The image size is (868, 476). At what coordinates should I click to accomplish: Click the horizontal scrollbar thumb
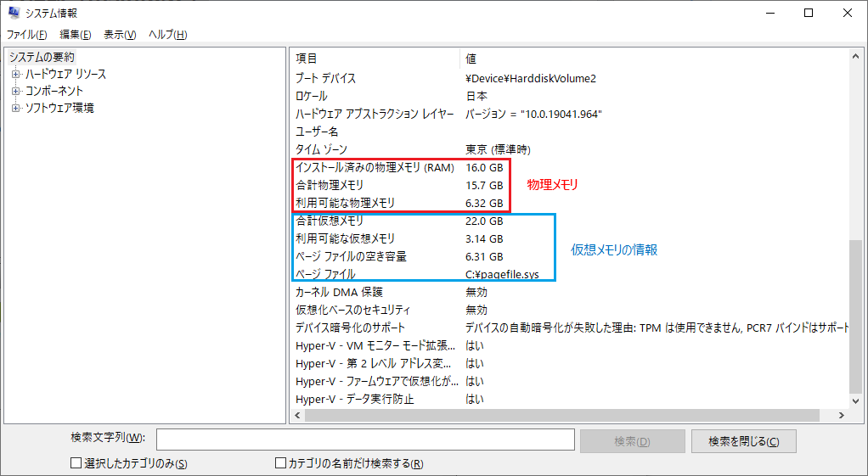[x=561, y=415]
